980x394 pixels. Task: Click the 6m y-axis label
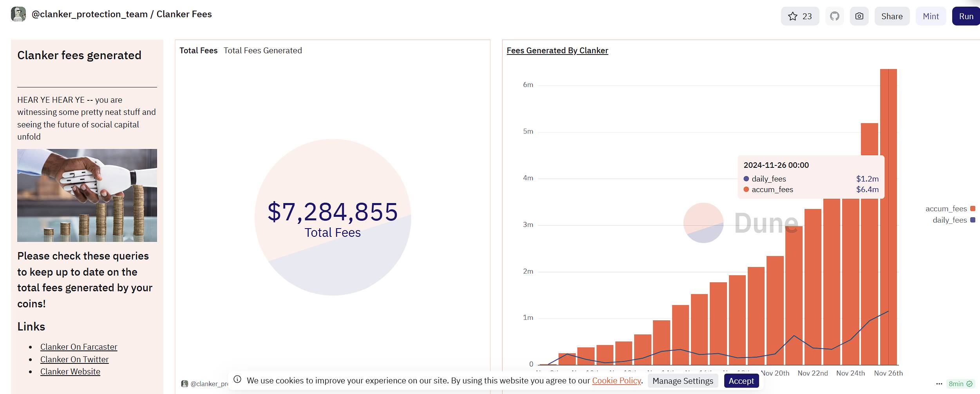[528, 85]
